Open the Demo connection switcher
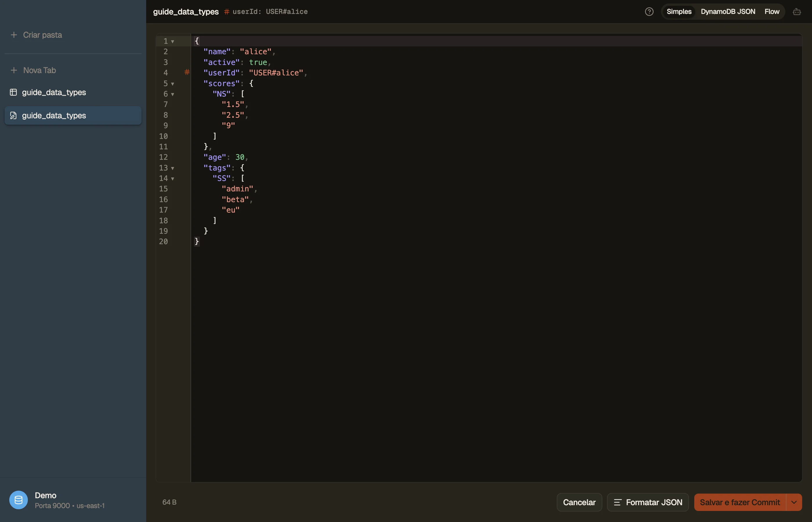The width and height of the screenshot is (812, 522). click(73, 500)
